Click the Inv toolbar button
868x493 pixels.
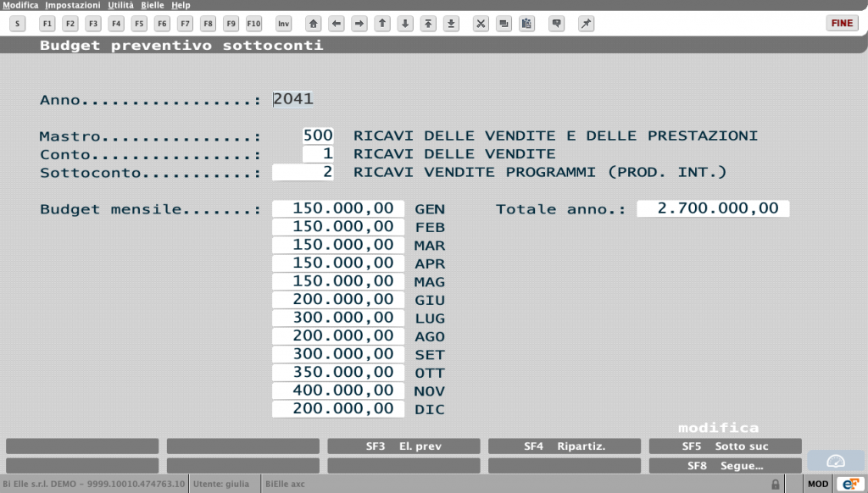click(283, 24)
